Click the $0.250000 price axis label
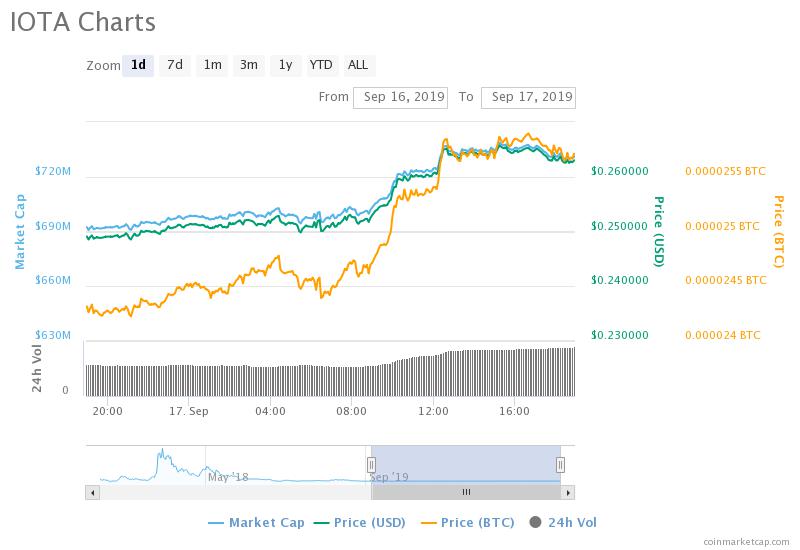The height and width of the screenshot is (550, 800). click(x=620, y=226)
